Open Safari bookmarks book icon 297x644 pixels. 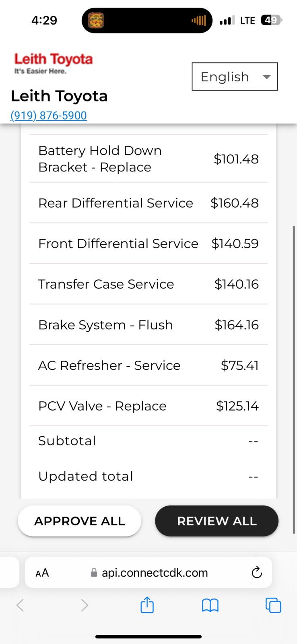[210, 605]
